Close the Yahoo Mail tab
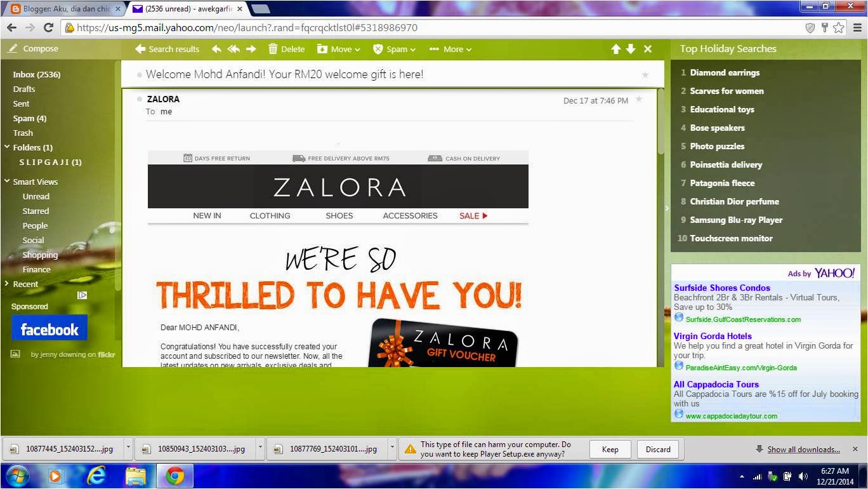The width and height of the screenshot is (868, 489). 240,9
